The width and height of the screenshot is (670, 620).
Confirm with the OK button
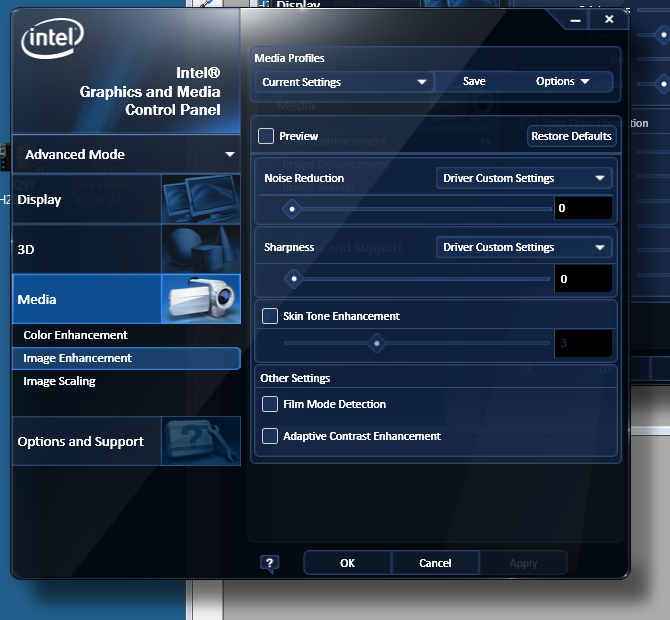(347, 563)
